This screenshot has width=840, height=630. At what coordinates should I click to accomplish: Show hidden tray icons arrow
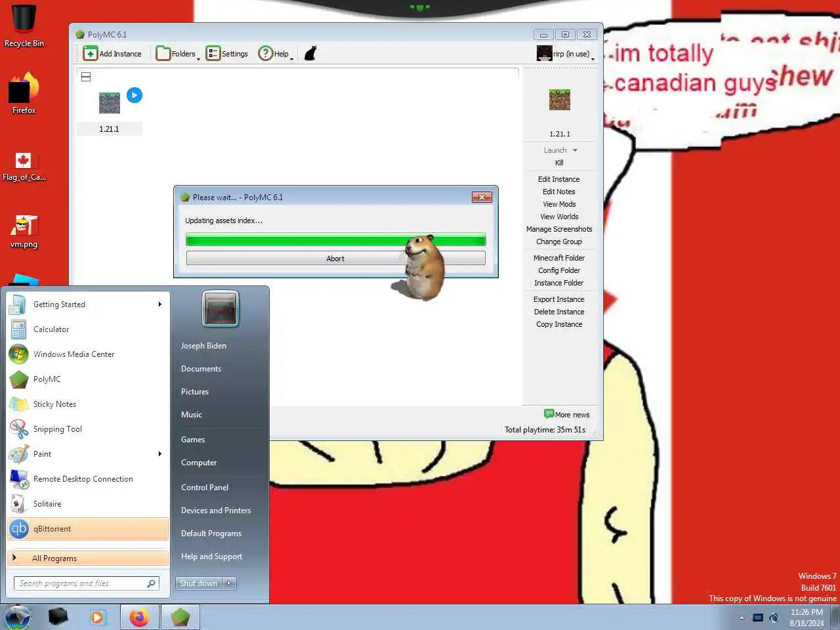[x=742, y=618]
